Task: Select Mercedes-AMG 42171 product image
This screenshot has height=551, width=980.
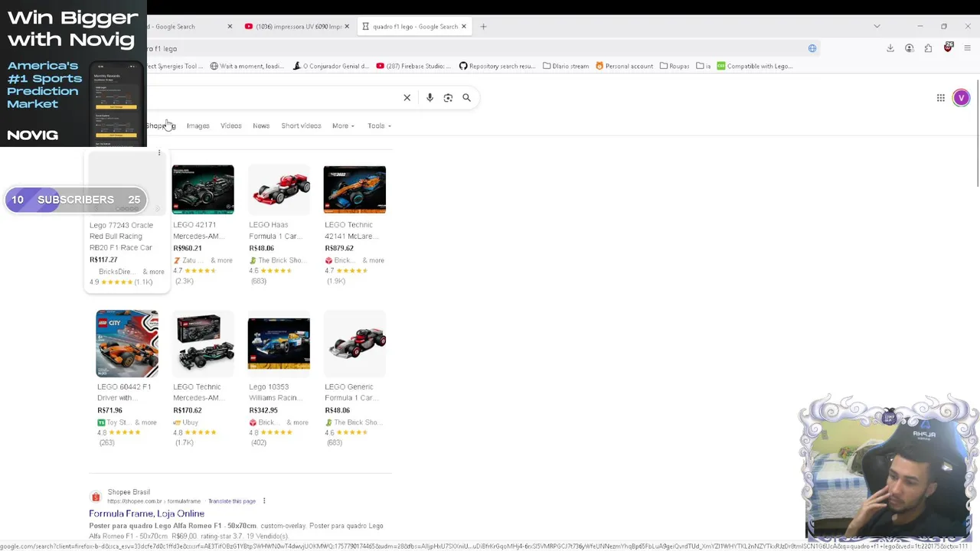Action: pyautogui.click(x=203, y=190)
